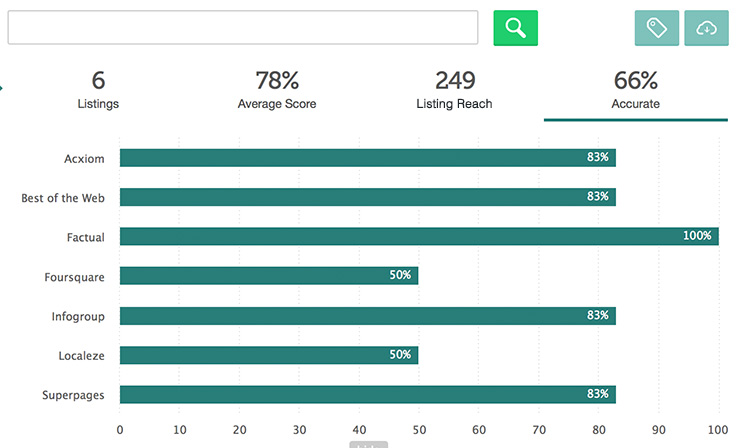Click the Acxiom 83% bar
This screenshot has width=738, height=448.
[367, 157]
